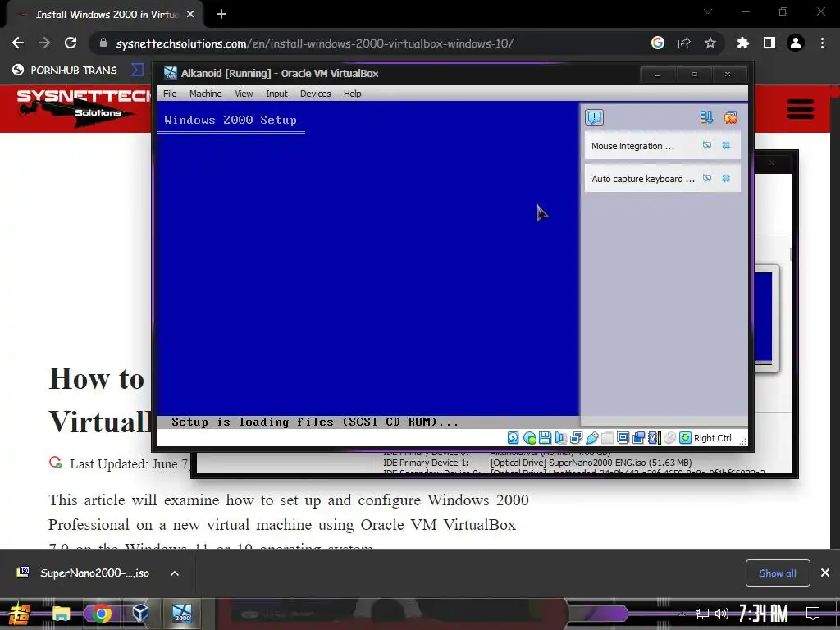Open VirtualBox Manager from the taskbar
Viewport: 840px width, 630px height.
(x=140, y=614)
